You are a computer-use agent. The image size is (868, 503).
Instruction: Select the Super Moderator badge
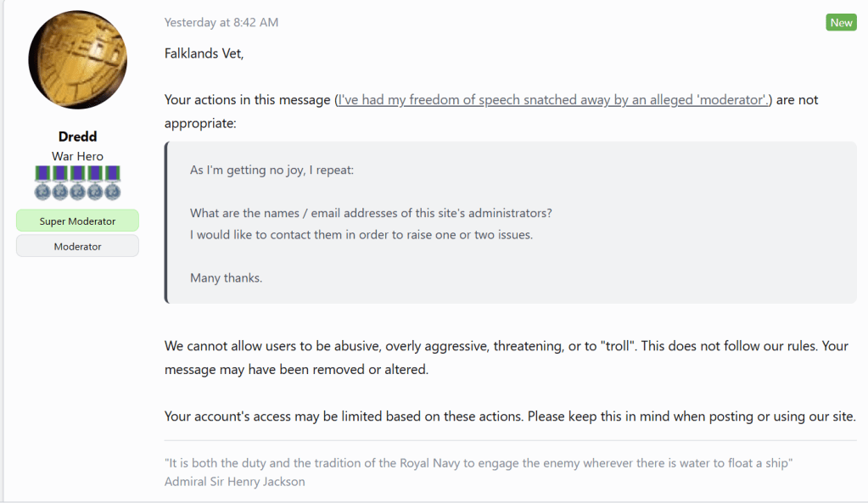tap(77, 221)
